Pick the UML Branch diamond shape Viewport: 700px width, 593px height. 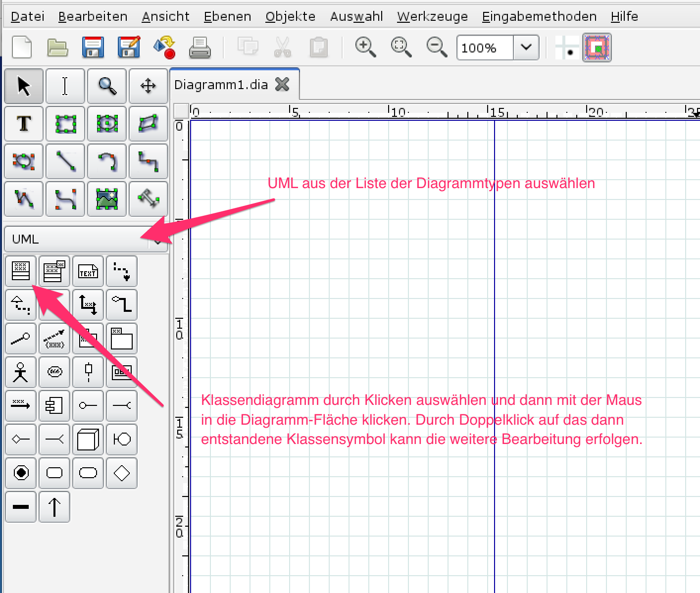pos(122,473)
